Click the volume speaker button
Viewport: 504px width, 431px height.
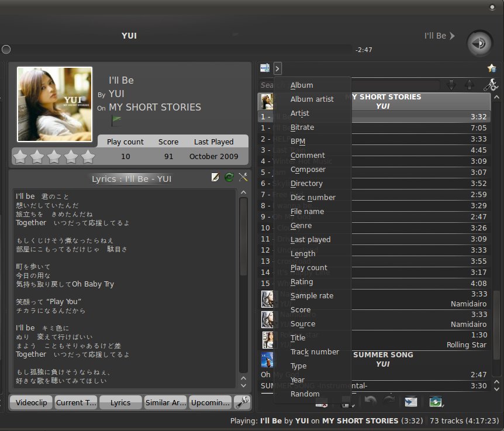(x=479, y=43)
